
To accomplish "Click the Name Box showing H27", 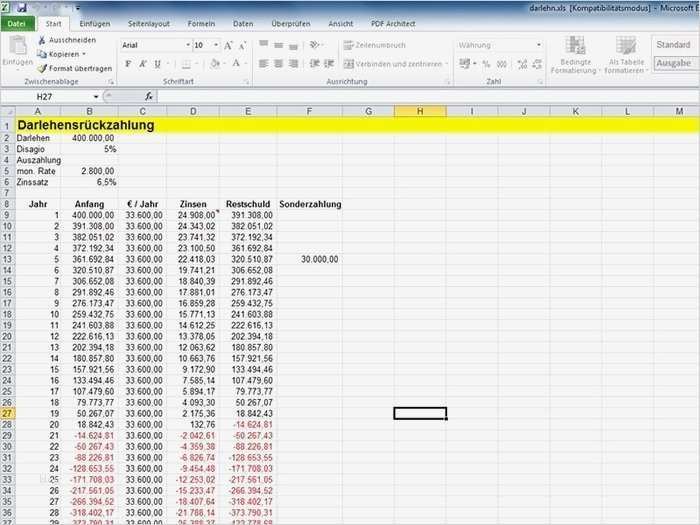I will tap(45, 96).
